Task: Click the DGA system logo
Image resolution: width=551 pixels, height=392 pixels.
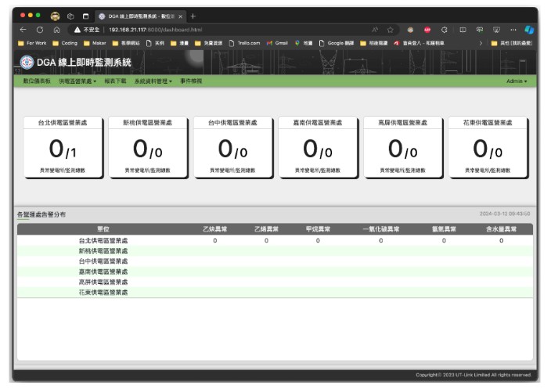Action: 26,63
